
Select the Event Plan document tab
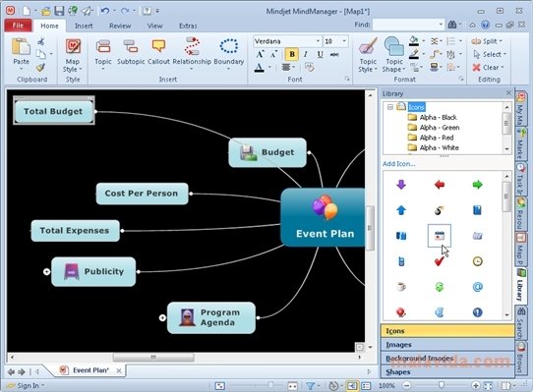90,370
